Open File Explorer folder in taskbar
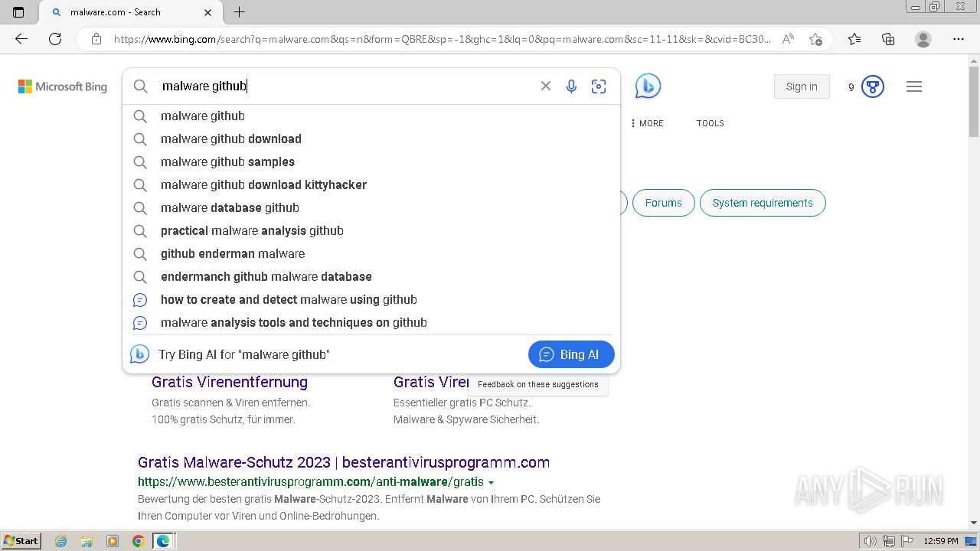Image resolution: width=980 pixels, height=551 pixels. [x=87, y=541]
